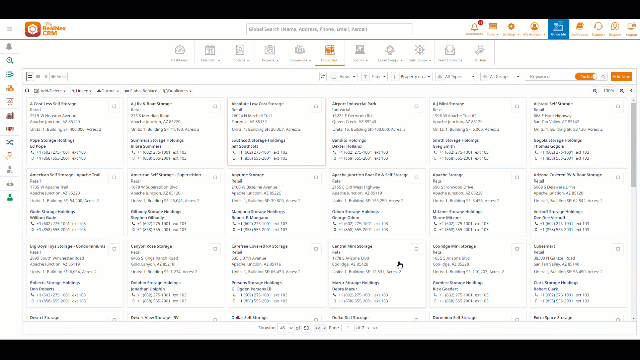Click the hamburger menu icon beside the logo

9,29
